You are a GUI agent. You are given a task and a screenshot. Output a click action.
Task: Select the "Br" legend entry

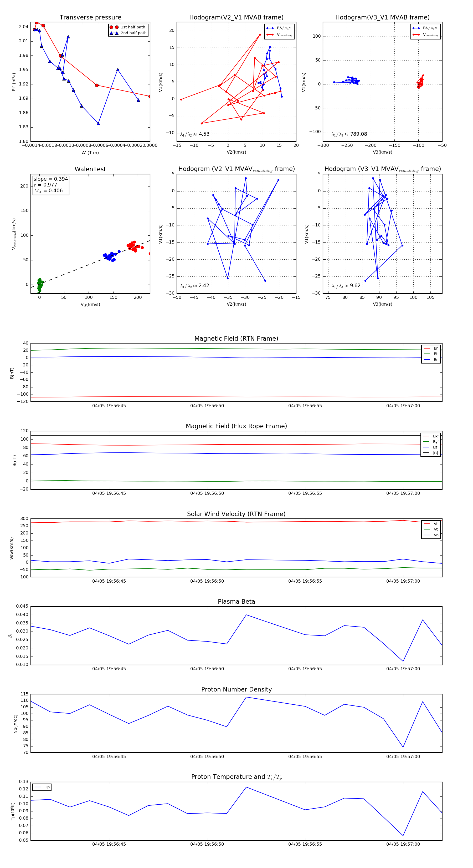(431, 349)
